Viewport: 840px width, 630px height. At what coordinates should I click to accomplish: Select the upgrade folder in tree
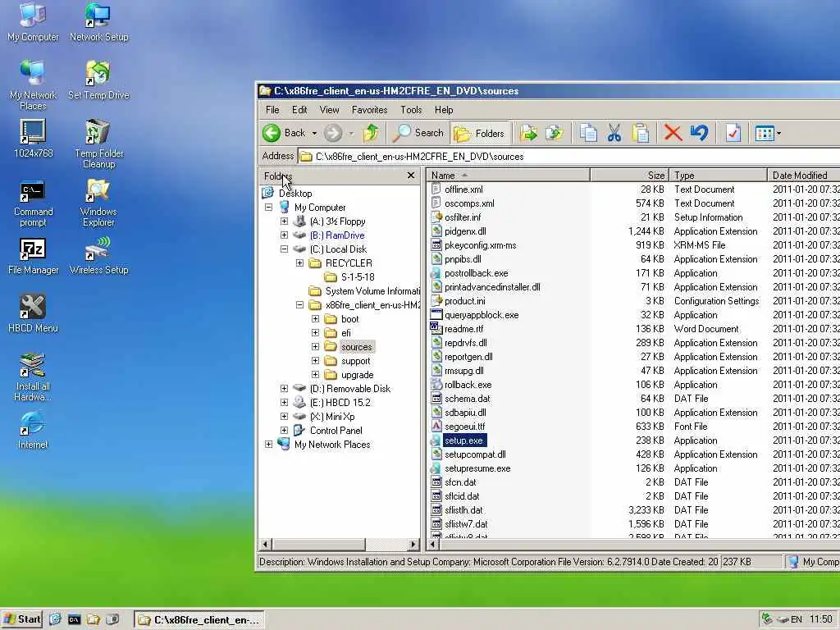[358, 375]
